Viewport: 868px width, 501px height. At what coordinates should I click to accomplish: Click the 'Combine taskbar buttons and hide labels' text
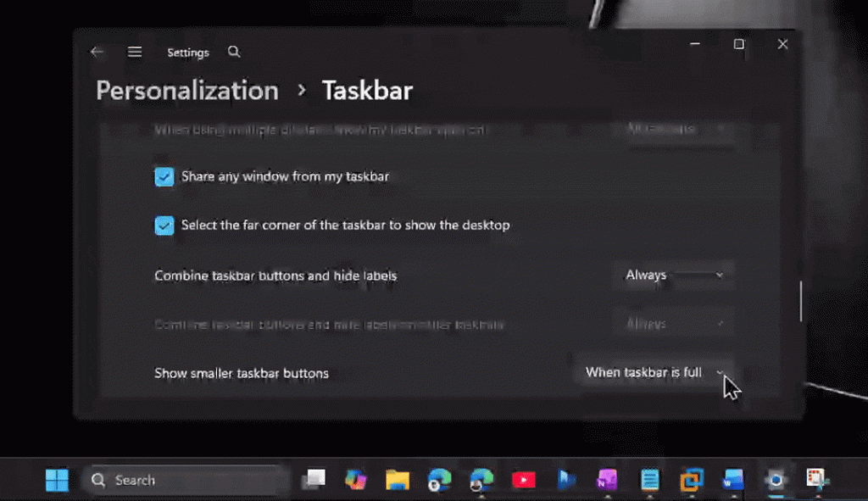click(275, 276)
